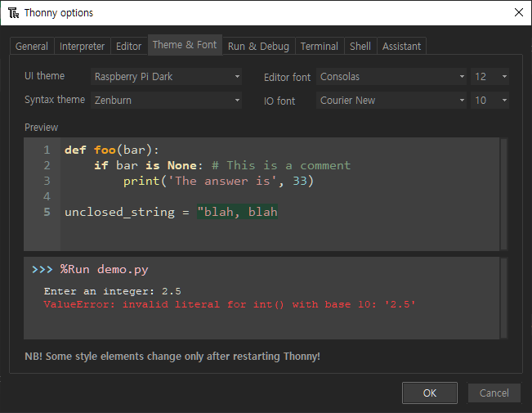The image size is (532, 413).
Task: Go to the Editor tab
Action: pos(128,47)
